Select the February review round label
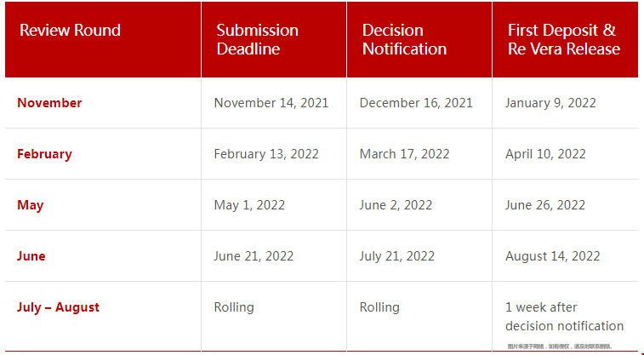Image resolution: width=644 pixels, height=355 pixels. tap(44, 154)
